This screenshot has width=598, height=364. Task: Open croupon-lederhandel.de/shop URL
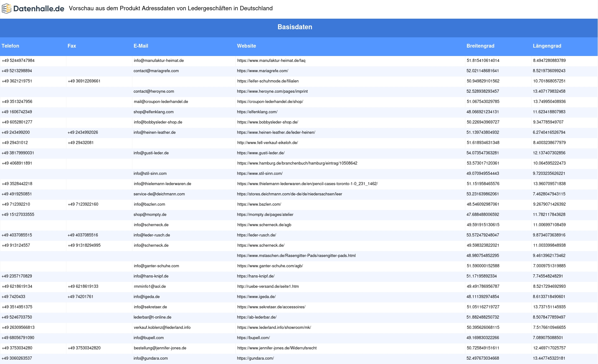click(x=270, y=102)
